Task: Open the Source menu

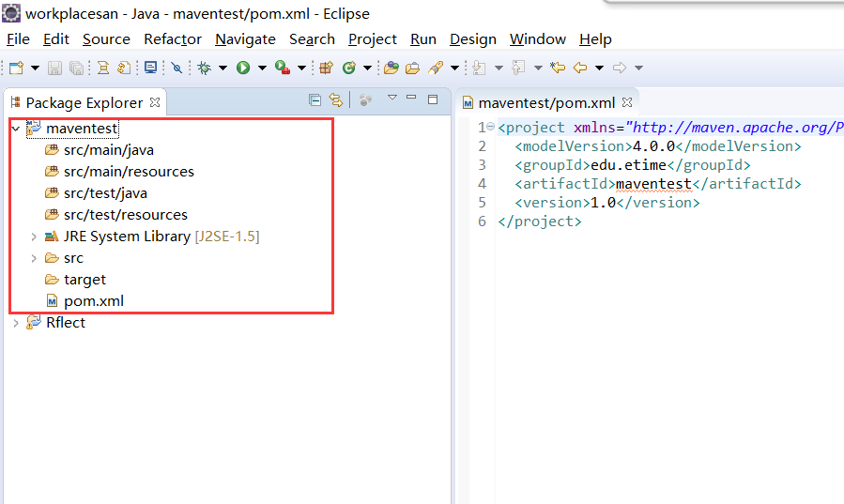Action: 106,39
